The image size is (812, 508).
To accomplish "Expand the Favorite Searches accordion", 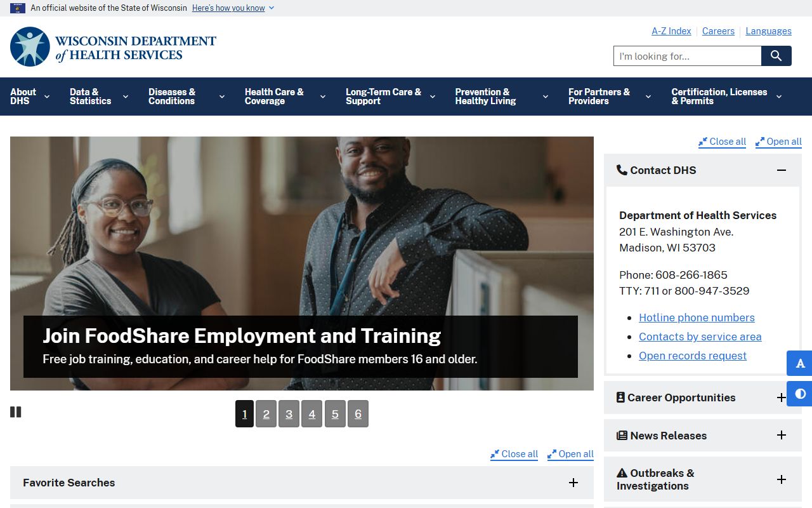I will pyautogui.click(x=573, y=483).
